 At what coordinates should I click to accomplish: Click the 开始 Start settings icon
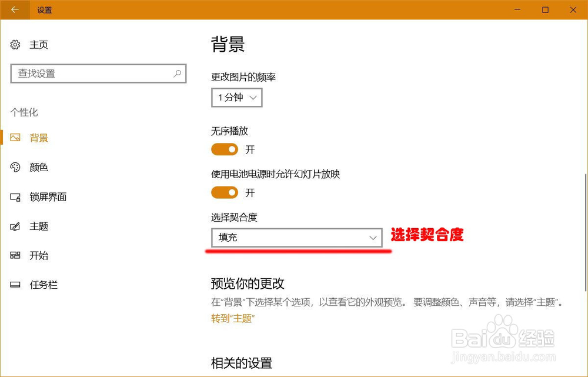[x=15, y=255]
